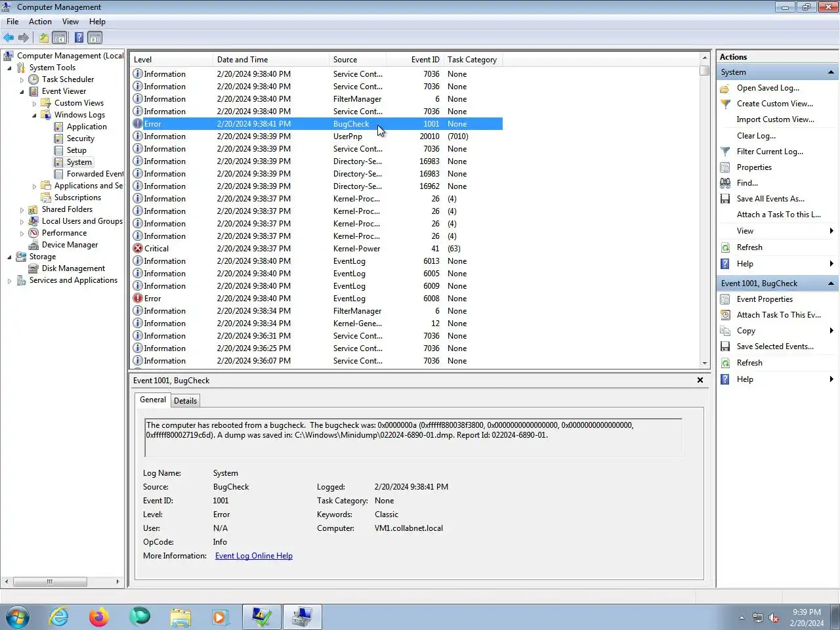Open the Event Log Online Help link

point(254,556)
